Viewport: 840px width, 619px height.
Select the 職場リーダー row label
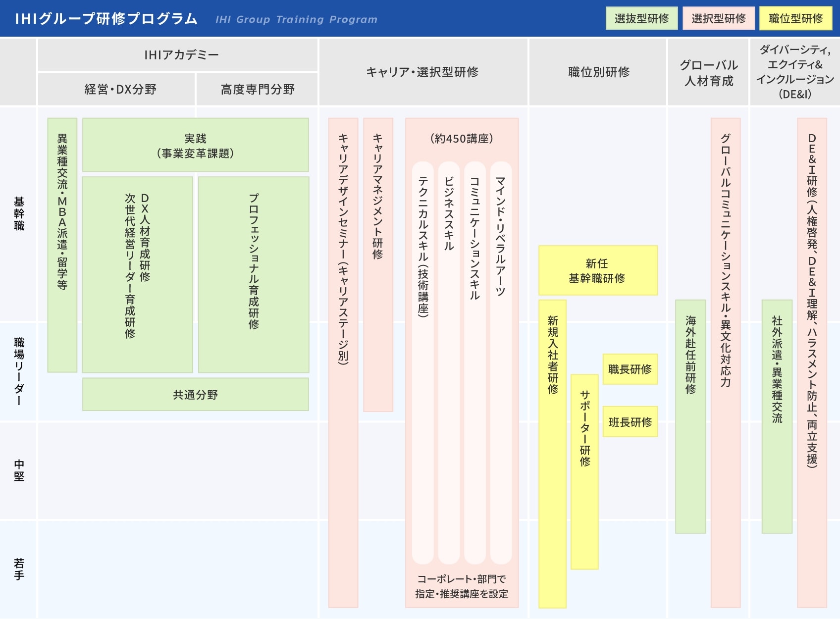pos(19,371)
